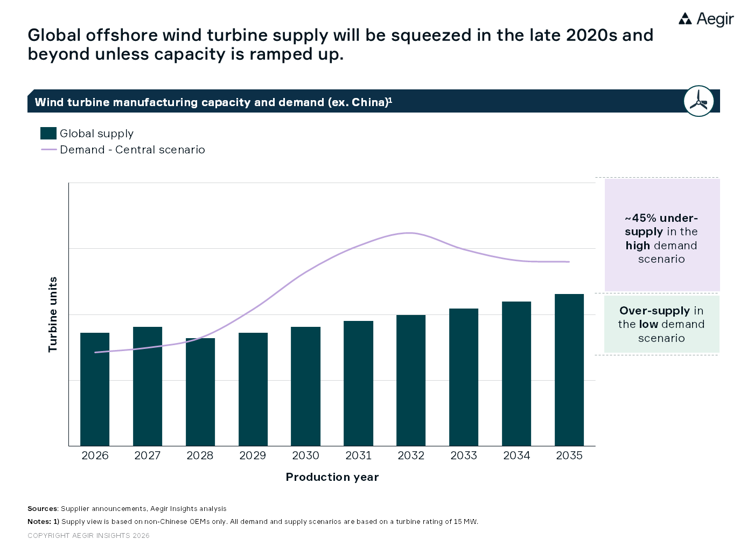Click the 'Sources' line in footer
The height and width of the screenshot is (560, 747).
click(x=127, y=509)
